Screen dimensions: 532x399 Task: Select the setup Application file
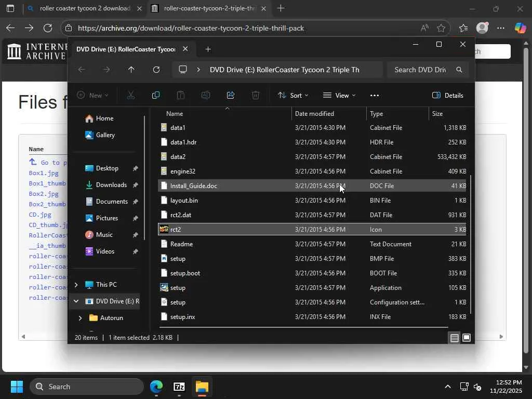coord(312,288)
